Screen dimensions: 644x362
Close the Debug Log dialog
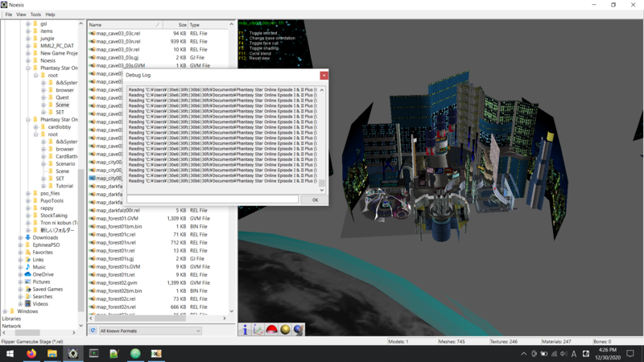324,76
